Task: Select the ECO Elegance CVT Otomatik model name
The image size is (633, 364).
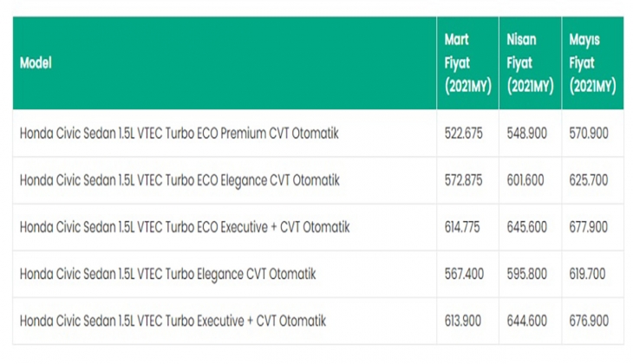Action: 179,180
